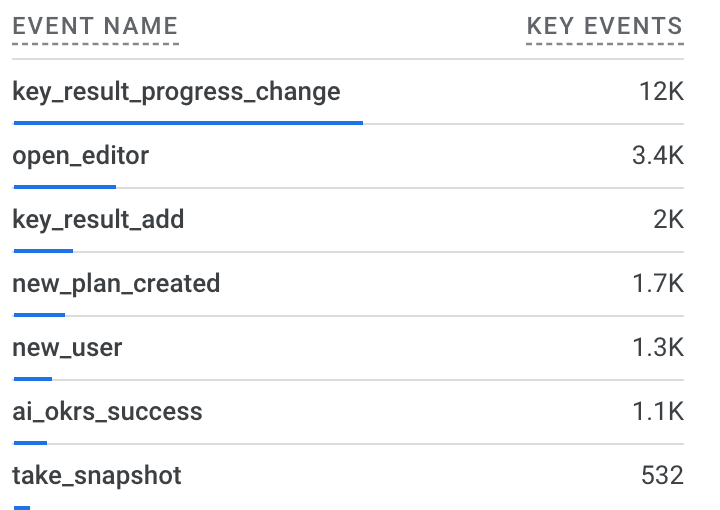
Task: Open the key_result_progress_change event
Action: click(176, 92)
